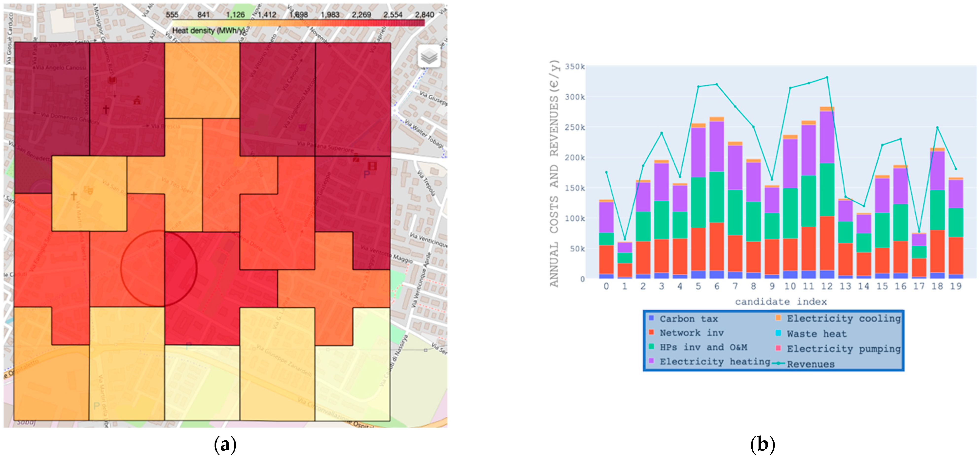Viewport: 980px width, 458px height.
Task: Click the circle marker on the map
Action: click(x=159, y=268)
